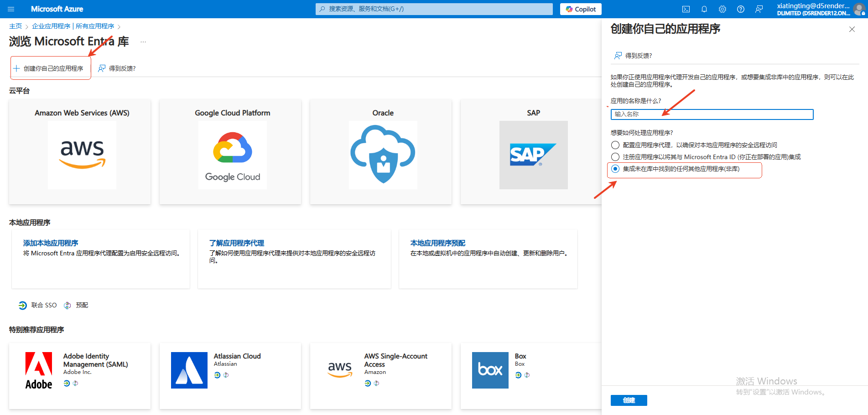Viewport: 868px width, 415px height.
Task: Click the SSO icon under Adobe Inc.
Action: pos(67,384)
